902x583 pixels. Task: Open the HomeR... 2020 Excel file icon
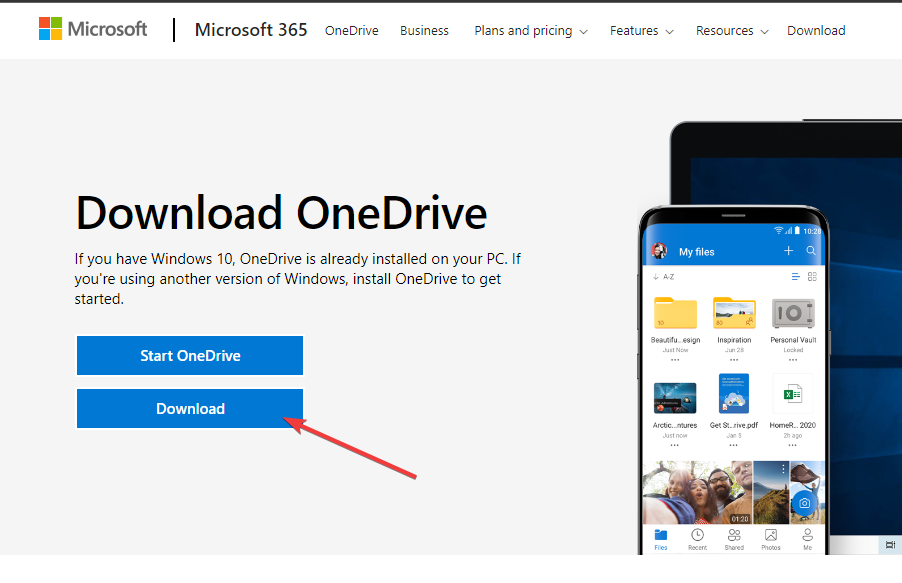tap(793, 394)
